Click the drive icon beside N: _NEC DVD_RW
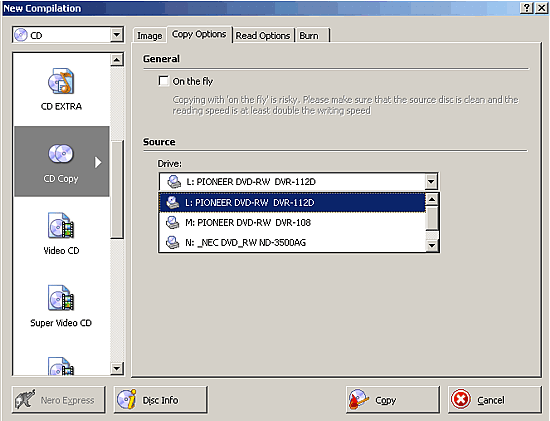The height and width of the screenshot is (421, 550). point(172,242)
